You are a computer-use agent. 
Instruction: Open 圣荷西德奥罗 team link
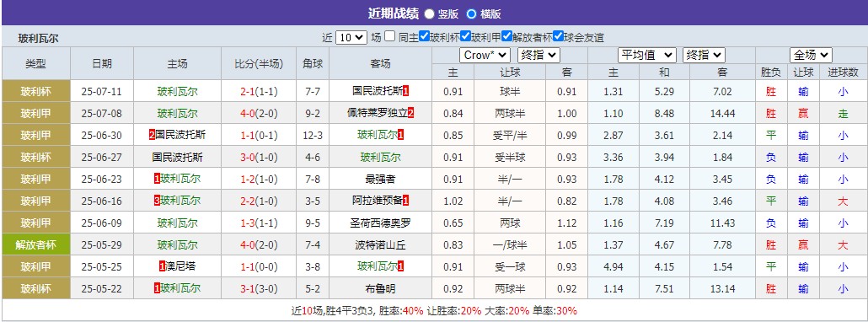point(380,223)
